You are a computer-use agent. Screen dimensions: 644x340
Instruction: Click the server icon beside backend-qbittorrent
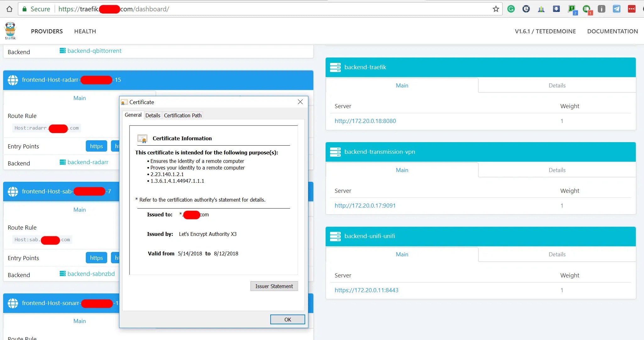pyautogui.click(x=63, y=51)
